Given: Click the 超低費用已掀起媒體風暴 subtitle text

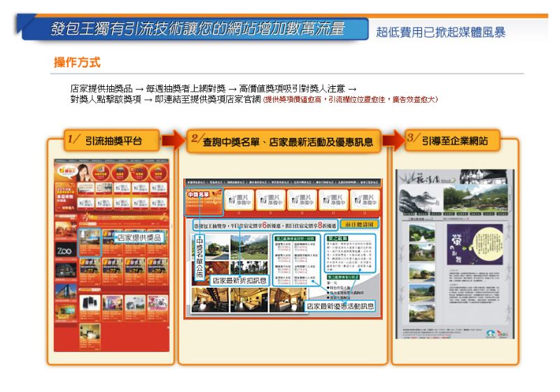Looking at the screenshot, I should (440, 31).
